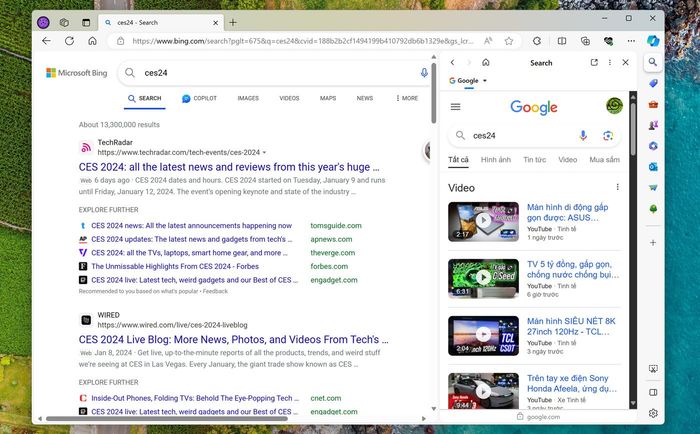Open the MORE menu in Bing tabs
Screen dimensions: 700x434
pos(407,98)
